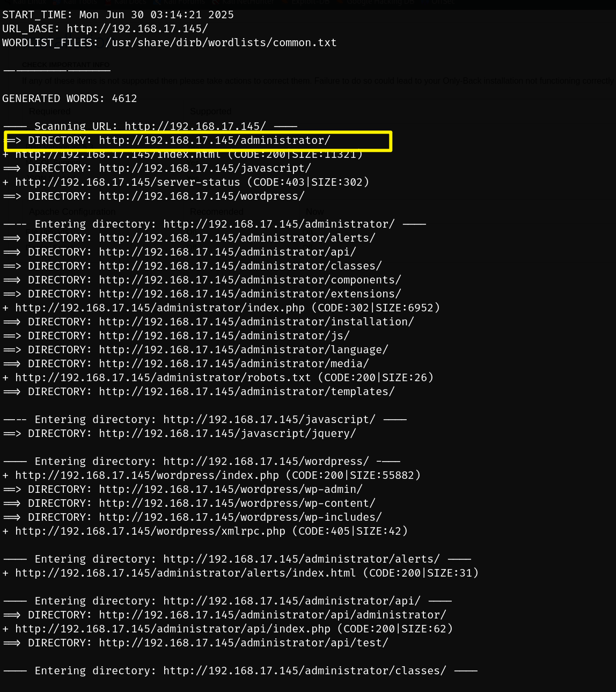
Task: Open the administrator/installation directory link
Action: [x=256, y=322]
